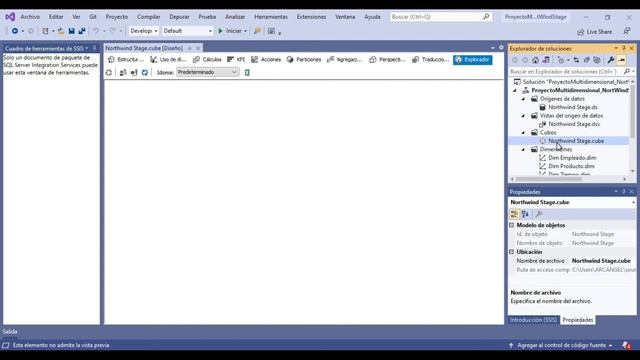
Task: Click the navigate backward arrow icon
Action: tap(15, 31)
